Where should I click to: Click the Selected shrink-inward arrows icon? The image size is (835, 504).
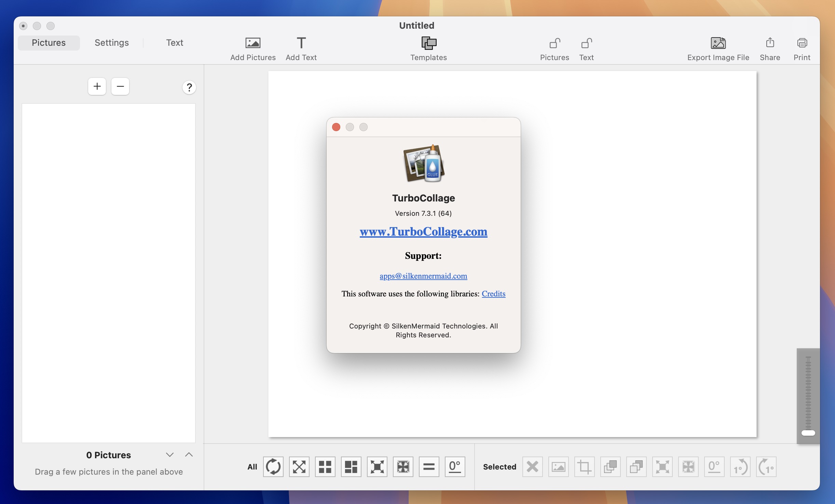click(688, 466)
